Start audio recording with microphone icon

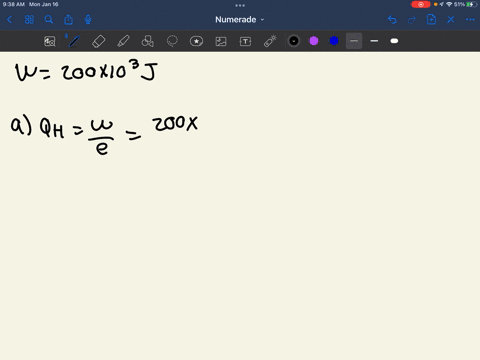pyautogui.click(x=88, y=20)
